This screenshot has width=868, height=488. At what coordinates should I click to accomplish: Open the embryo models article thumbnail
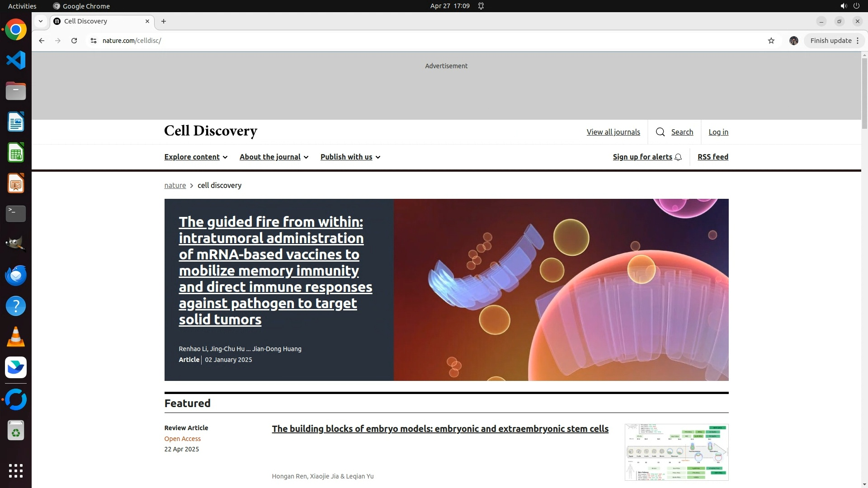(676, 452)
